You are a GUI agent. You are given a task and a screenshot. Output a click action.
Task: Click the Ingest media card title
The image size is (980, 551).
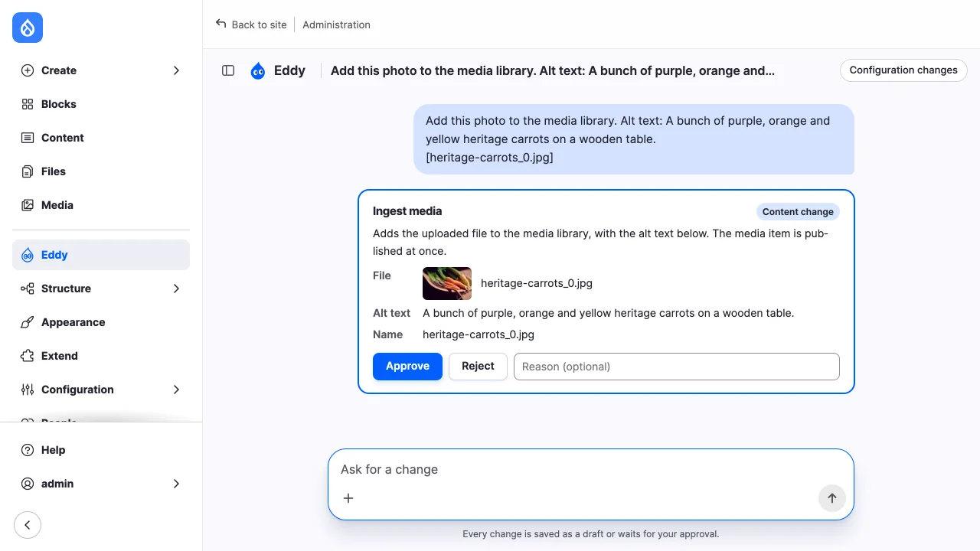pos(407,211)
